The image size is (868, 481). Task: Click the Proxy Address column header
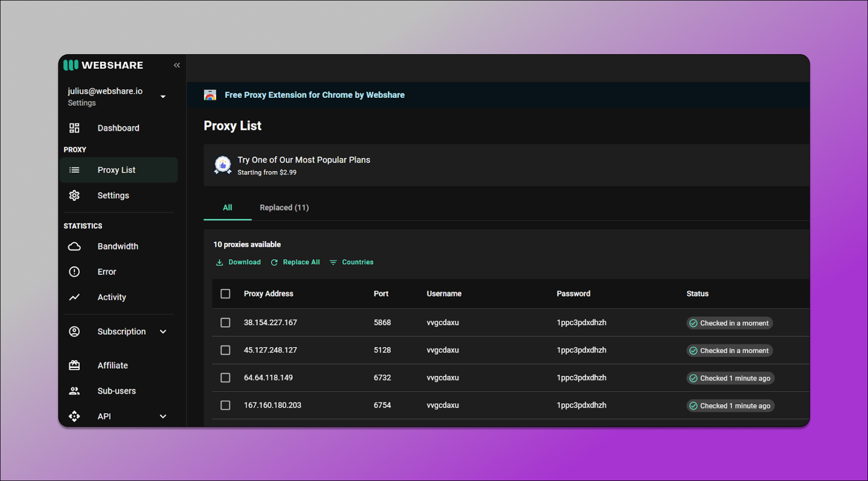(x=269, y=294)
